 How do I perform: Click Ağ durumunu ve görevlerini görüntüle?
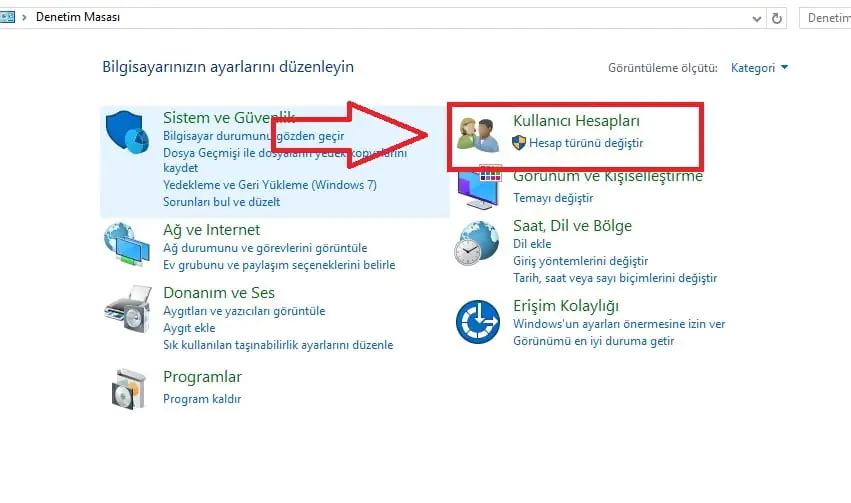point(265,248)
